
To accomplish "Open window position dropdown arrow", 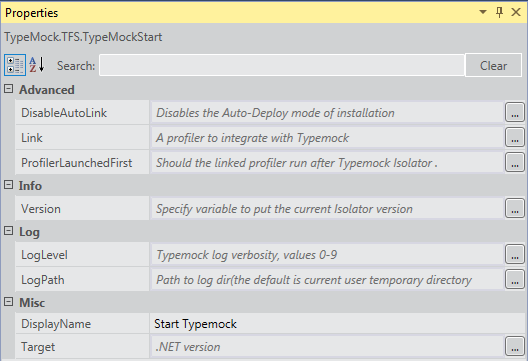I will pos(483,12).
